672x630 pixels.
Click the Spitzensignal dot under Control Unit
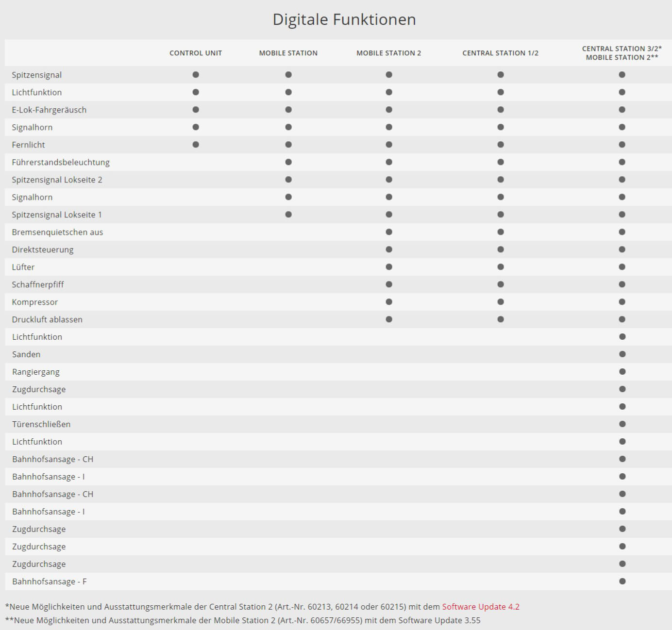pos(196,75)
